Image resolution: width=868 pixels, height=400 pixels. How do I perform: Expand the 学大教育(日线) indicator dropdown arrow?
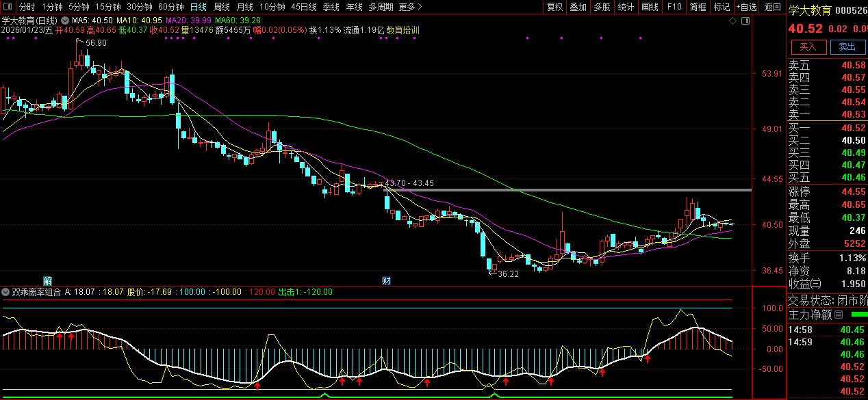coord(64,21)
